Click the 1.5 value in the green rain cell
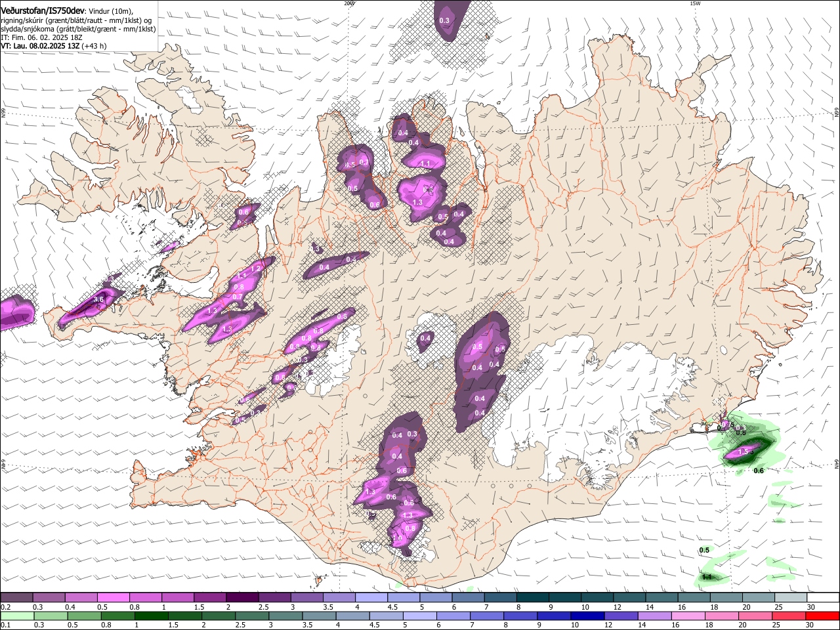Screen dimensions: 840x630 (743, 451)
